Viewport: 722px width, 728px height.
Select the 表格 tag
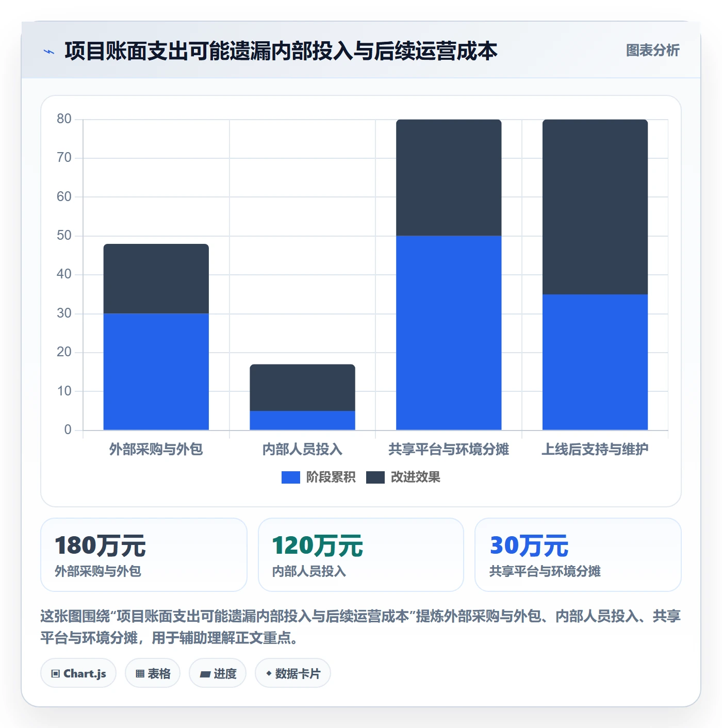point(153,673)
